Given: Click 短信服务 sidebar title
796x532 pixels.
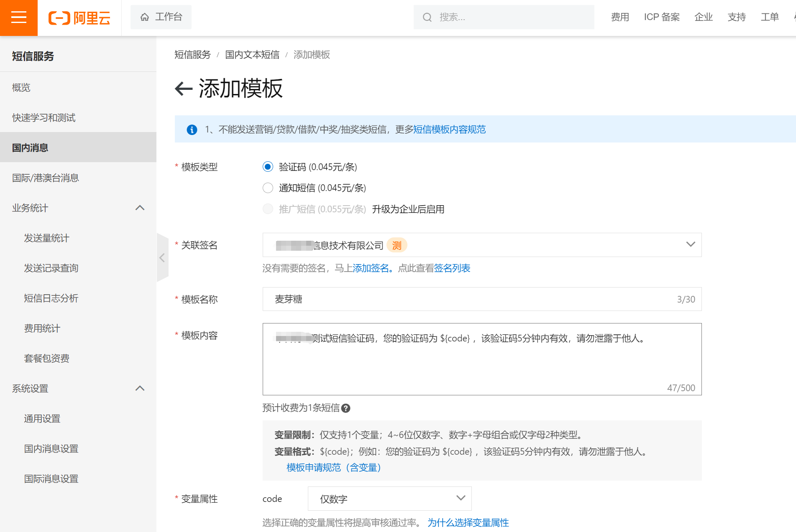Looking at the screenshot, I should (33, 56).
